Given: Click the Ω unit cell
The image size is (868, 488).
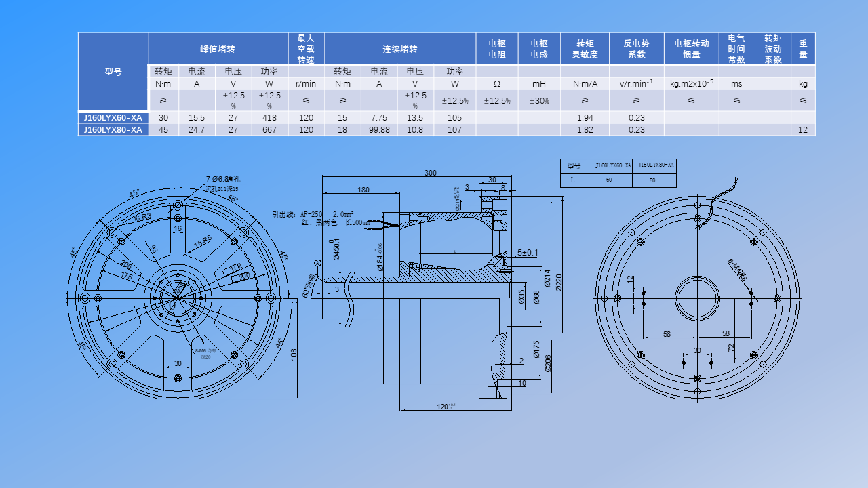Looking at the screenshot, I should click(x=497, y=83).
